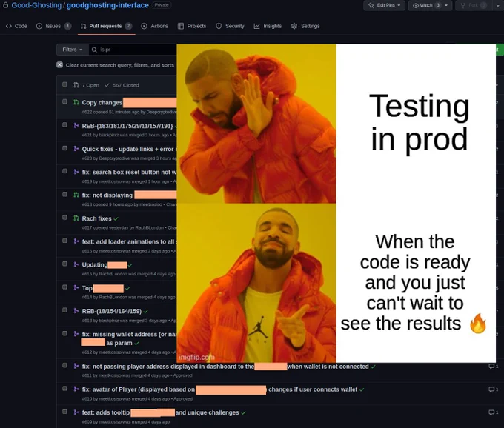Open the fix: avatar of Player pull request
The height and width of the screenshot is (428, 504).
[x=219, y=389]
